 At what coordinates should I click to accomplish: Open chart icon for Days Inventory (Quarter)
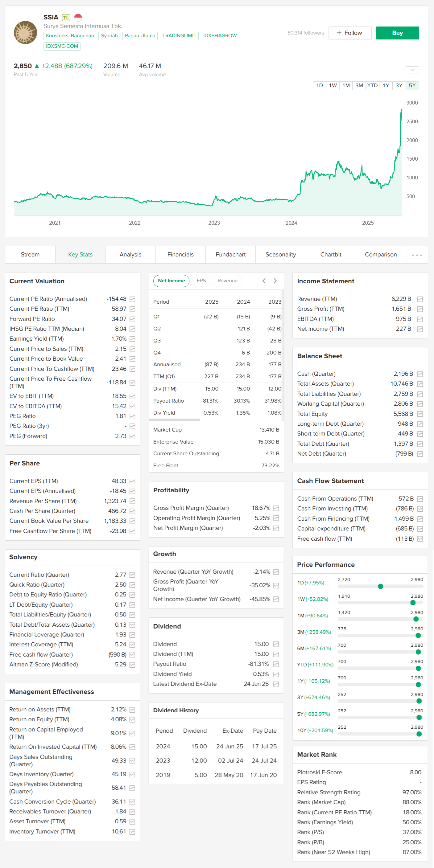coord(133,775)
